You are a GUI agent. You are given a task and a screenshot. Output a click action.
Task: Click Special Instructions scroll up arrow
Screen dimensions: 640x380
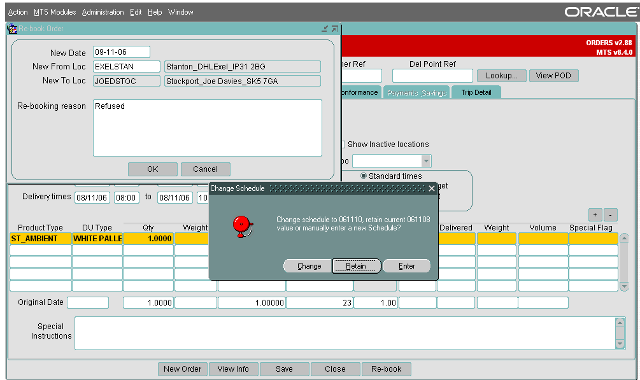pos(620,323)
